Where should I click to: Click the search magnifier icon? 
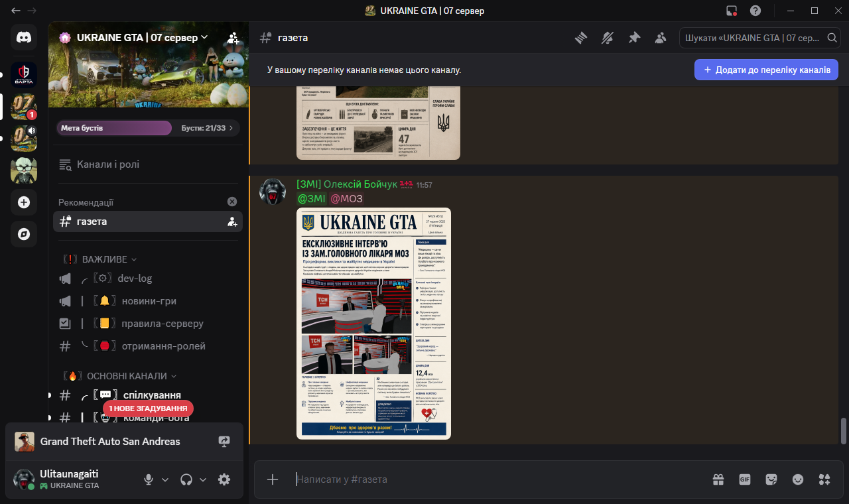(832, 38)
